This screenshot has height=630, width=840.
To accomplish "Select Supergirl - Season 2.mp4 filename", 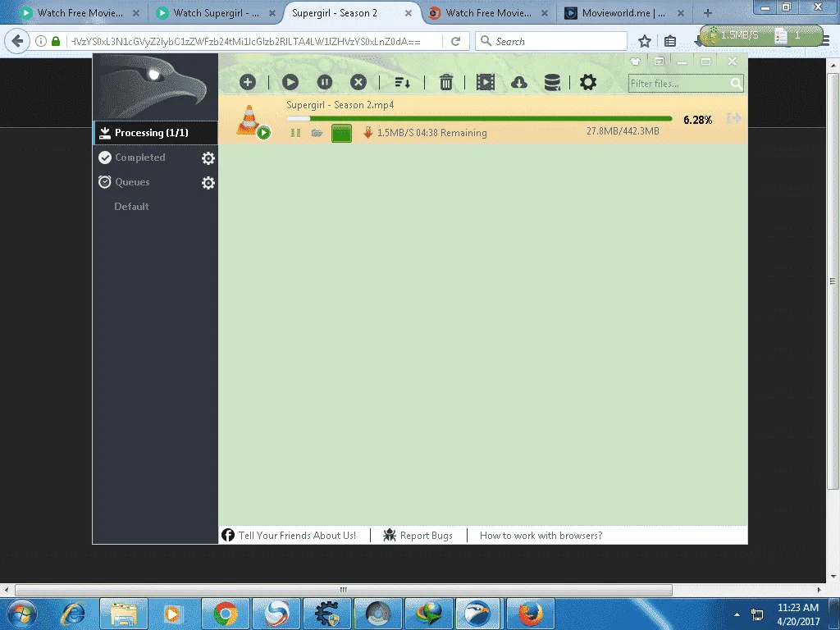I will [x=340, y=105].
